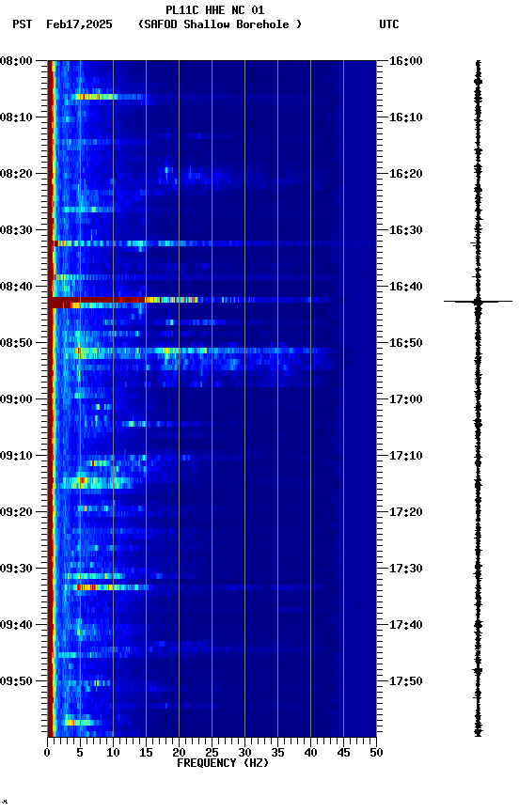Image resolution: width=519 pixels, height=812 pixels.
Task: Click the dark red spectrogram band near 08:42
Action: [96, 301]
